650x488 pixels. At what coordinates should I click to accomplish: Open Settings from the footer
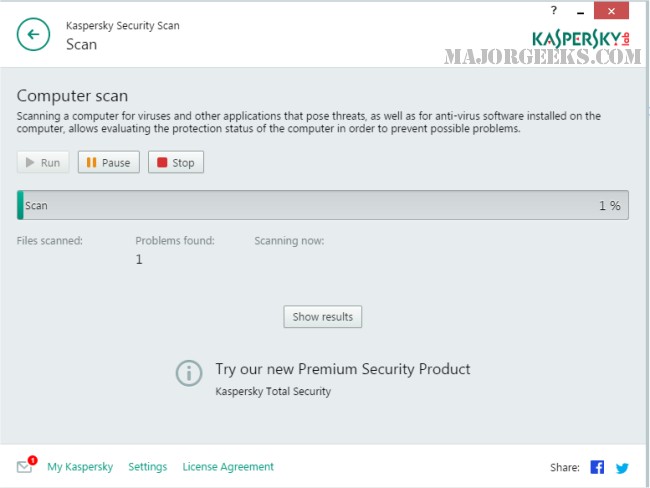147,467
